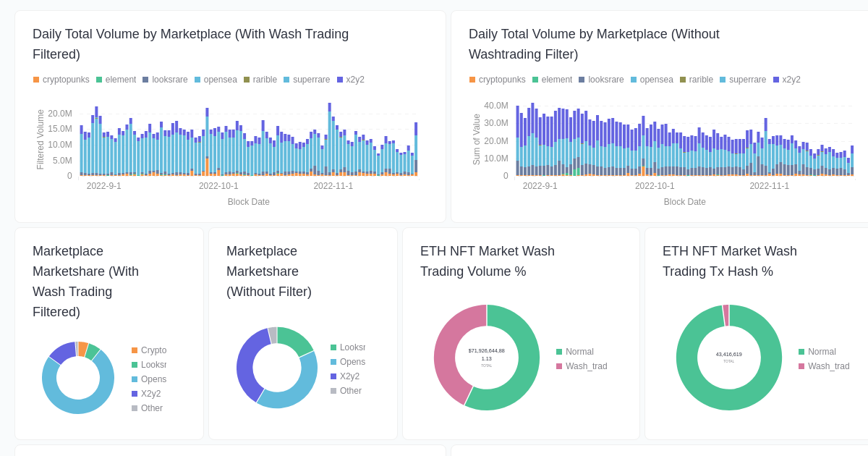Click the pink Wash_trad legend in Volume % chart
This screenshot has height=456, width=868.
(x=559, y=366)
